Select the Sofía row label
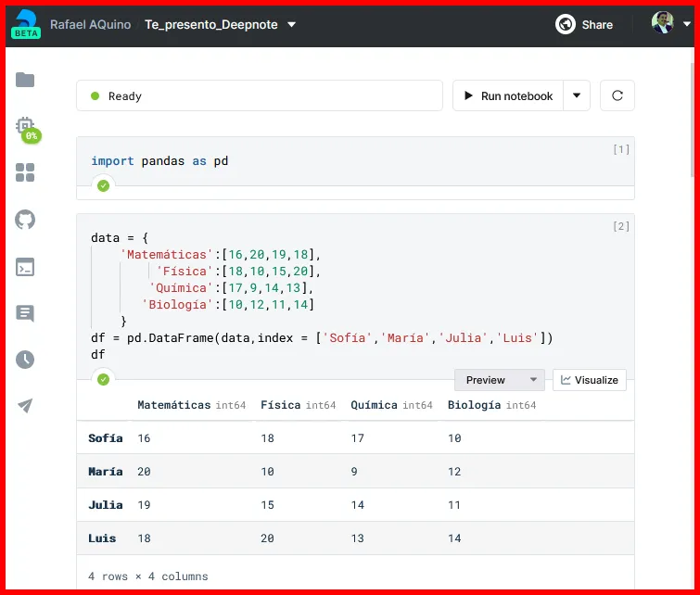700x595 pixels. tap(106, 438)
